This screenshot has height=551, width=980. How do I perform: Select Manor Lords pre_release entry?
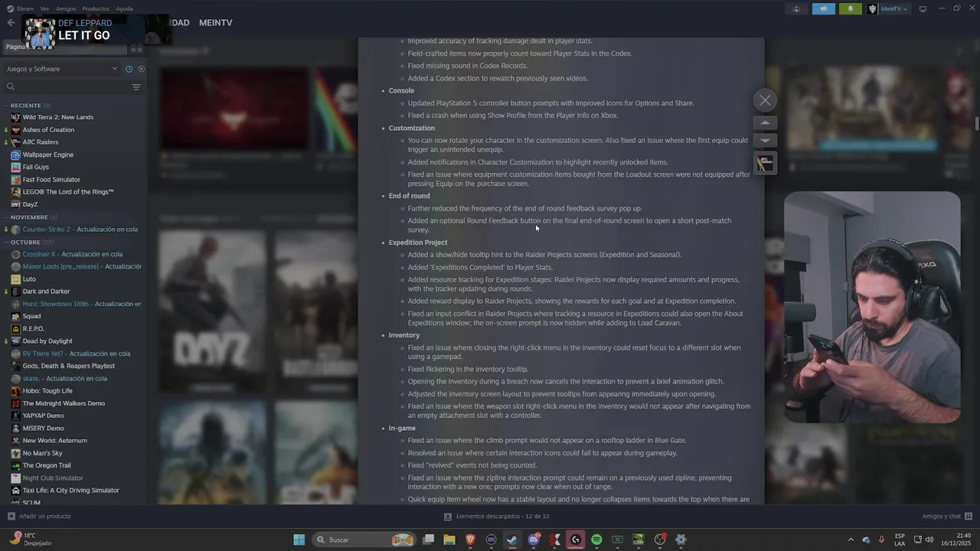pyautogui.click(x=82, y=266)
